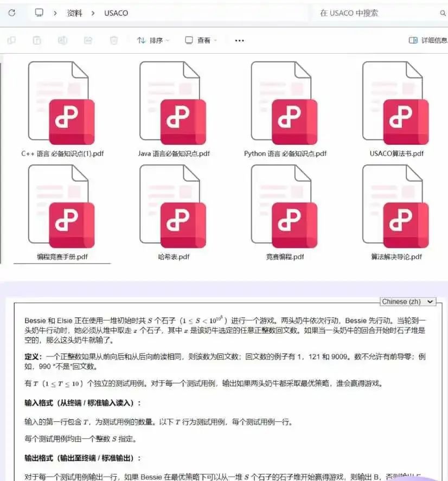
Task: Click the 排序 sort icon with arrows
Action: 142,40
